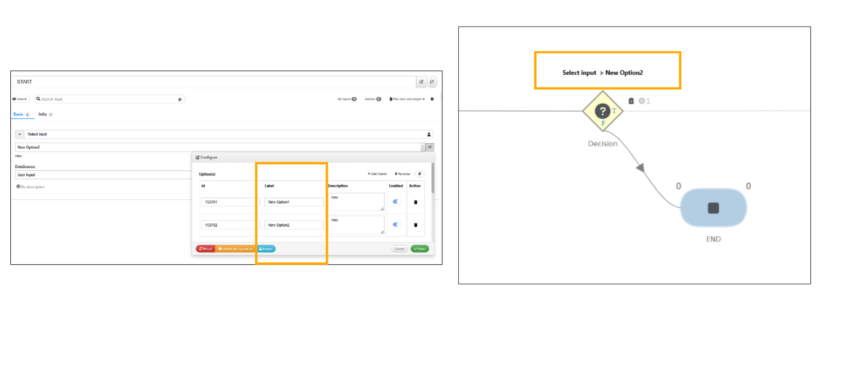Toggle Enabled switch for New Option2
Viewport: 868px width, 374px height.
(x=396, y=225)
